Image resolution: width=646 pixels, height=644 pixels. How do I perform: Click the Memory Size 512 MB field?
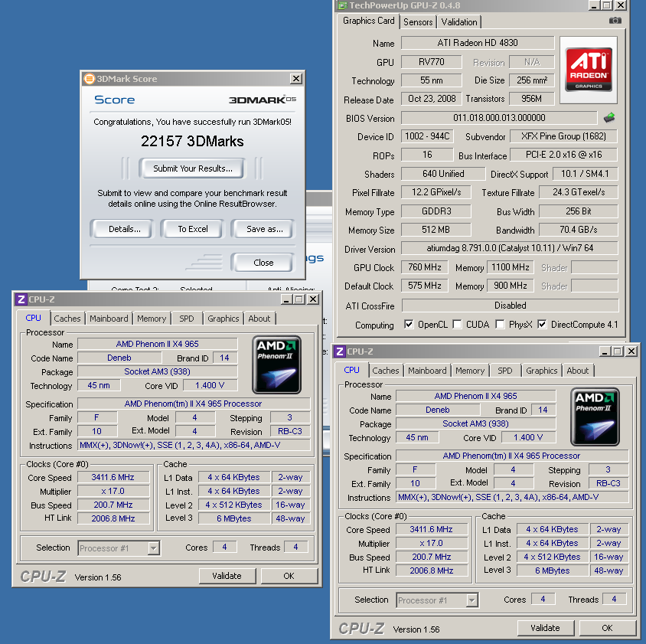point(436,230)
